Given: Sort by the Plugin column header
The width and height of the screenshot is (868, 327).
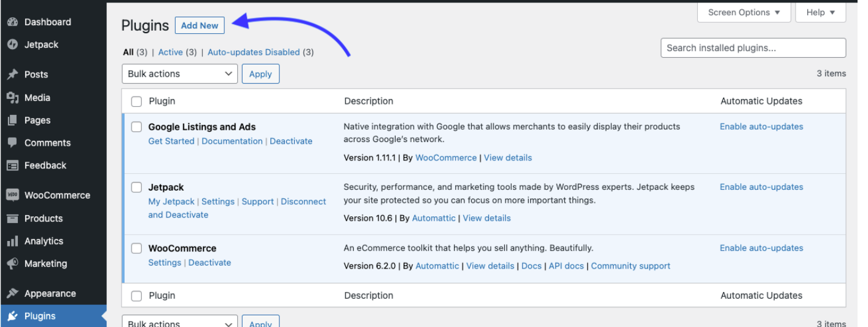Looking at the screenshot, I should pyautogui.click(x=162, y=101).
